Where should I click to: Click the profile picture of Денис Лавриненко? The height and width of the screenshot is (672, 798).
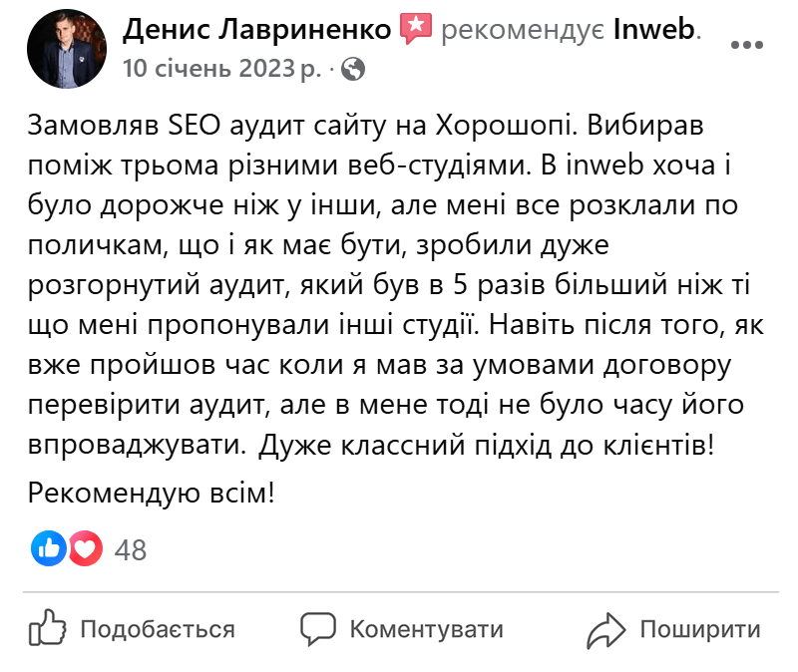66,47
